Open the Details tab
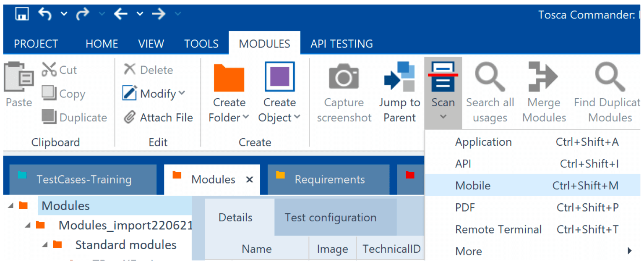 (x=240, y=217)
